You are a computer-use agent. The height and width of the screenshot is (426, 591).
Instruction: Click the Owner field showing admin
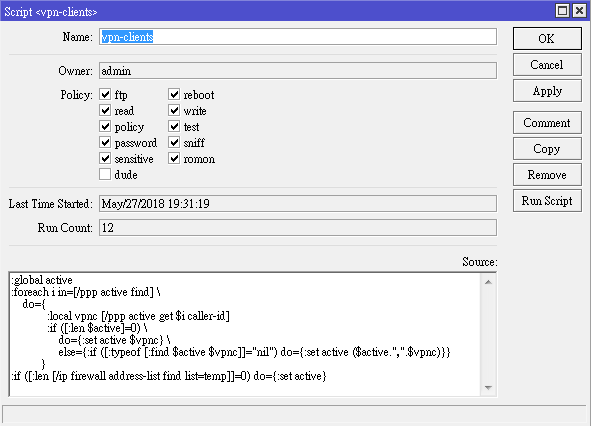(298, 71)
